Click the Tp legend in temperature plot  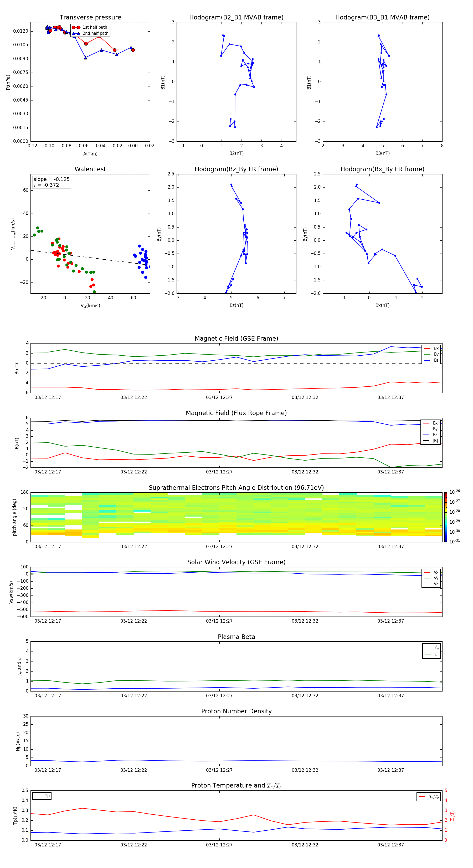click(x=42, y=796)
